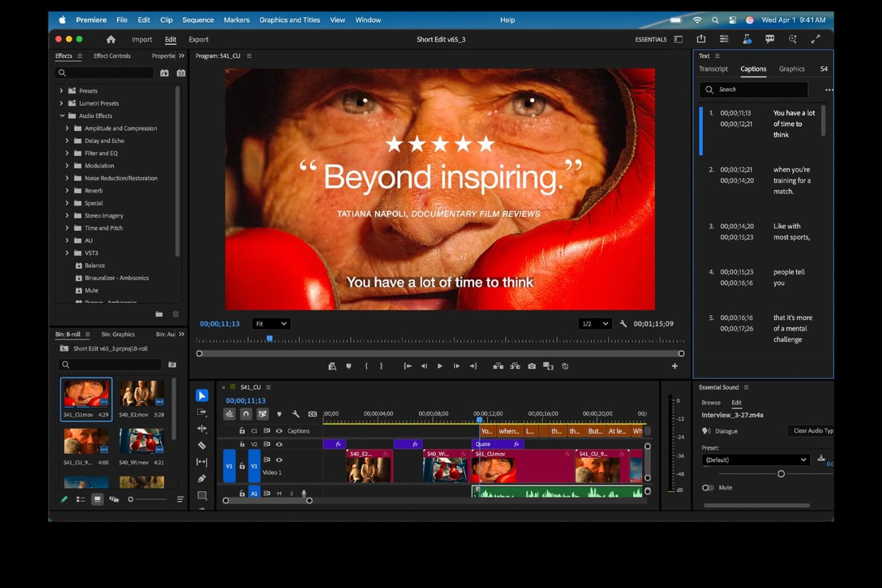Open the Preset (Default) dropdown
882x588 pixels.
pyautogui.click(x=755, y=460)
